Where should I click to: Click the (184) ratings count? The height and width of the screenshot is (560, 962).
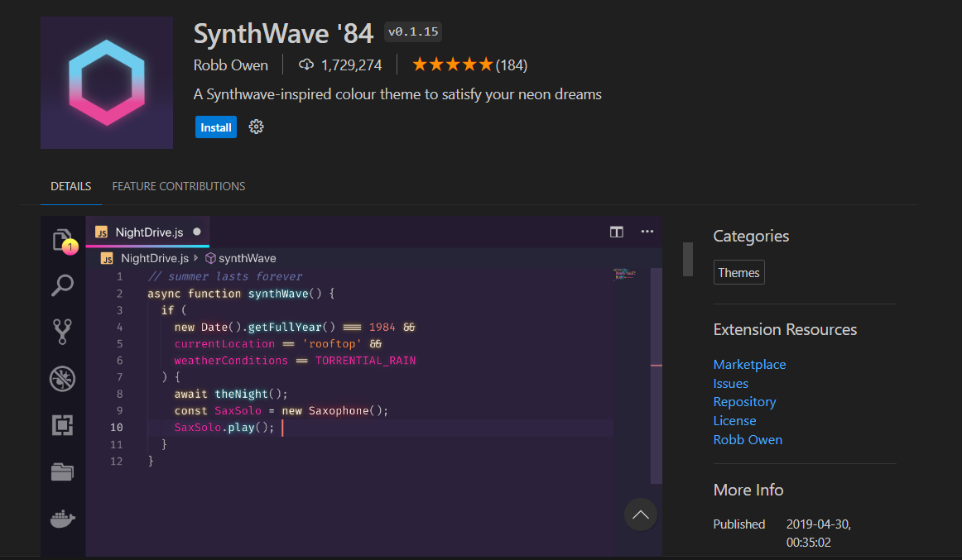(x=512, y=65)
